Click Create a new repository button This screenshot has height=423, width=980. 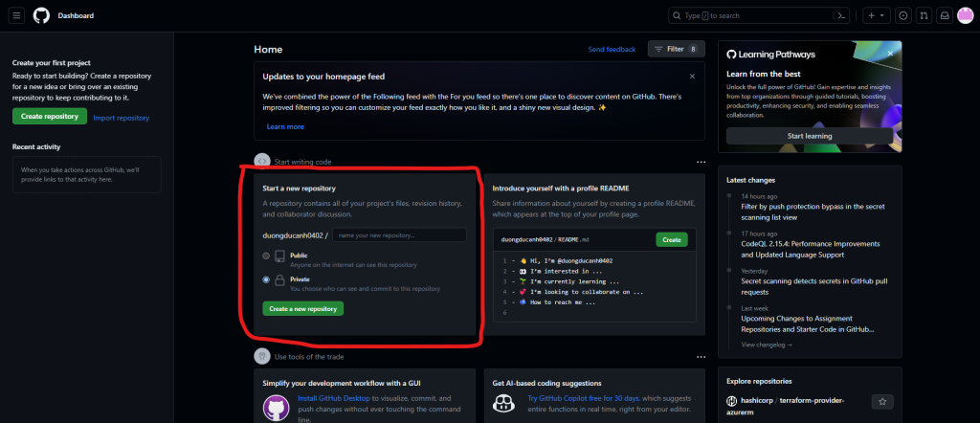point(302,308)
